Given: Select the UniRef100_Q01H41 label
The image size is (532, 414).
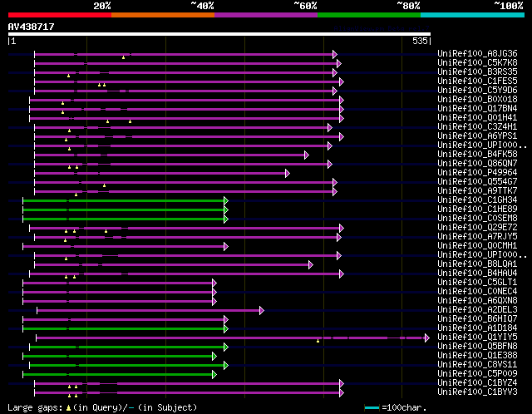Looking at the screenshot, I should pyautogui.click(x=477, y=118).
